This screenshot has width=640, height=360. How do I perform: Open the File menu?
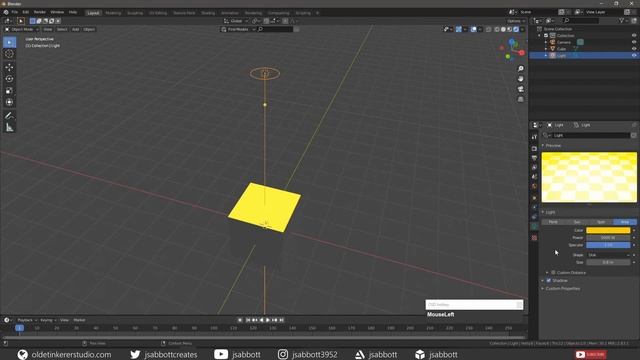pos(15,12)
